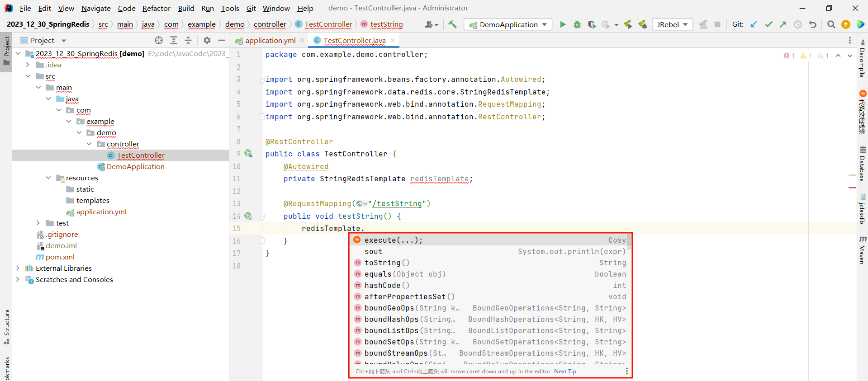The height and width of the screenshot is (381, 868).
Task: Expand Scratches and Consoles node
Action: pos(18,279)
